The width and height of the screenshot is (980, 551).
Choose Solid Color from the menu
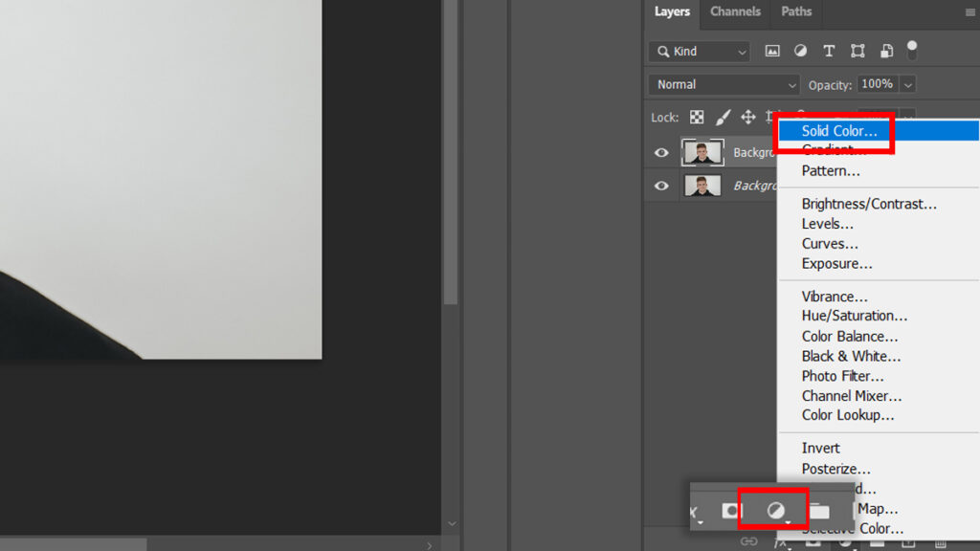[x=839, y=131]
